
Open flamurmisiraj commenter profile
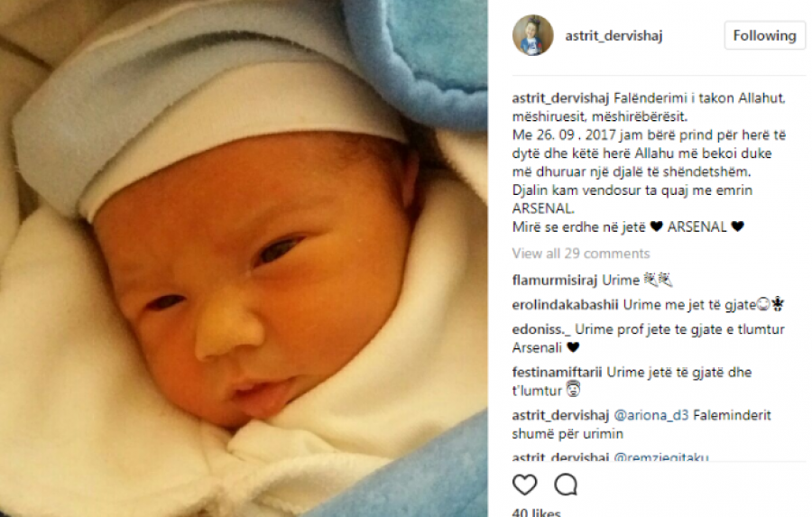[x=555, y=281]
